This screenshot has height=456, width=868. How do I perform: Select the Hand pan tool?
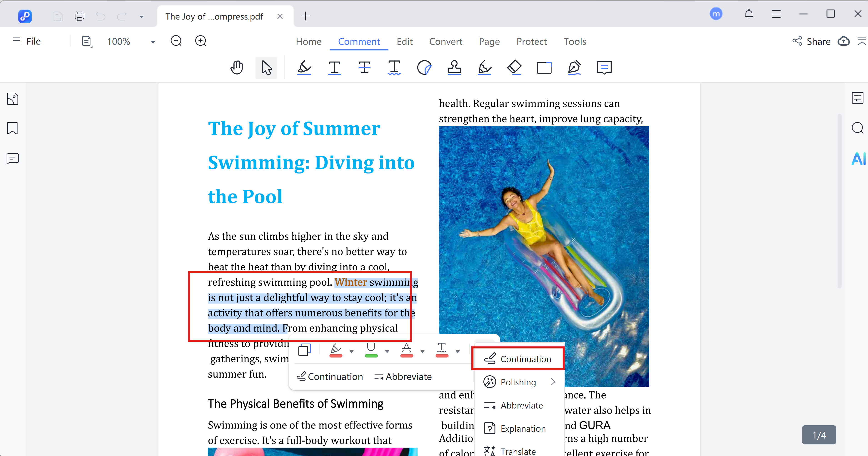click(x=237, y=68)
